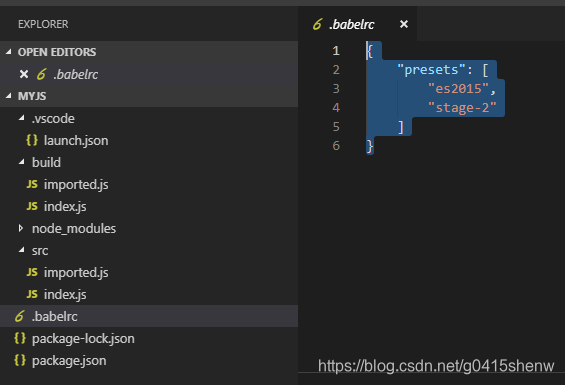Open imported.js in src folder

point(149,272)
